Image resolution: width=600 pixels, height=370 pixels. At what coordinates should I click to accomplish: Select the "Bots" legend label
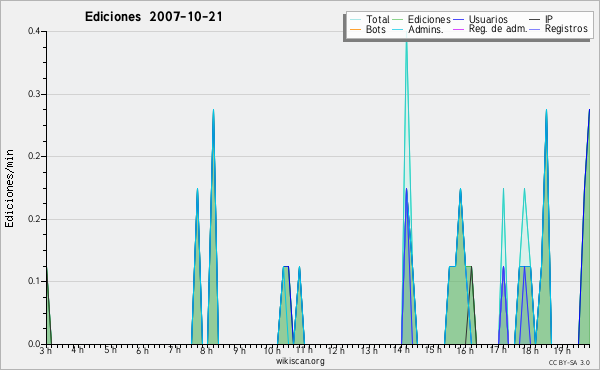coord(376,29)
